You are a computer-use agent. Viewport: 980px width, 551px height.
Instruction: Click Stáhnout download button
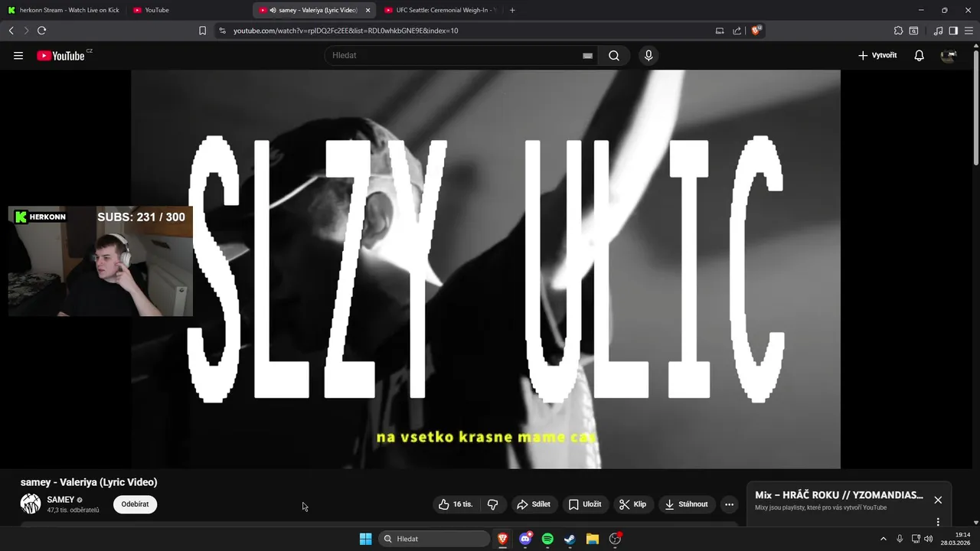pos(687,504)
